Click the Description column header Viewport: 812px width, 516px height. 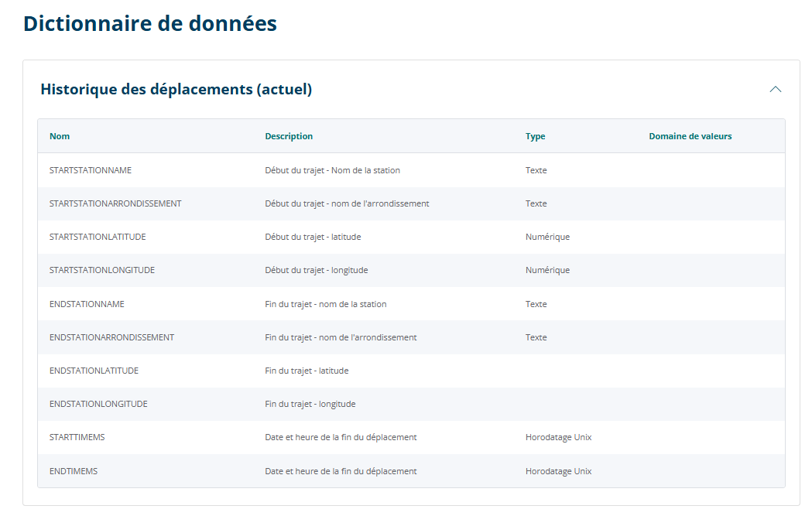click(x=289, y=136)
